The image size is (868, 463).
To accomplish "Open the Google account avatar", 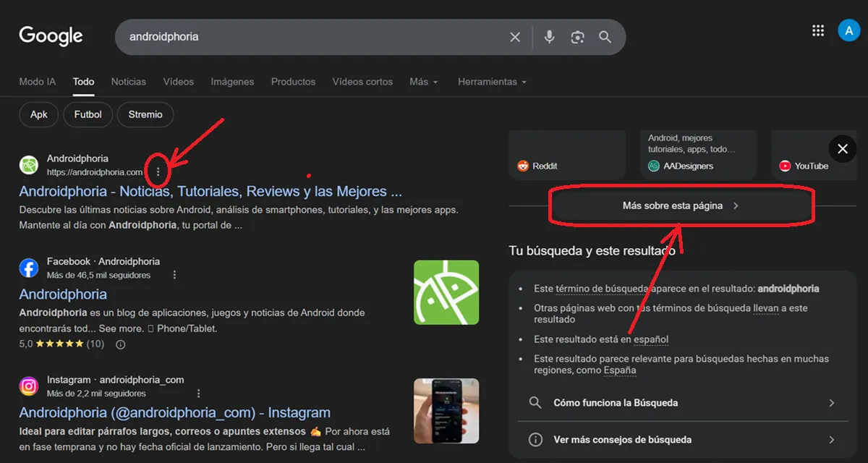I will (x=848, y=30).
